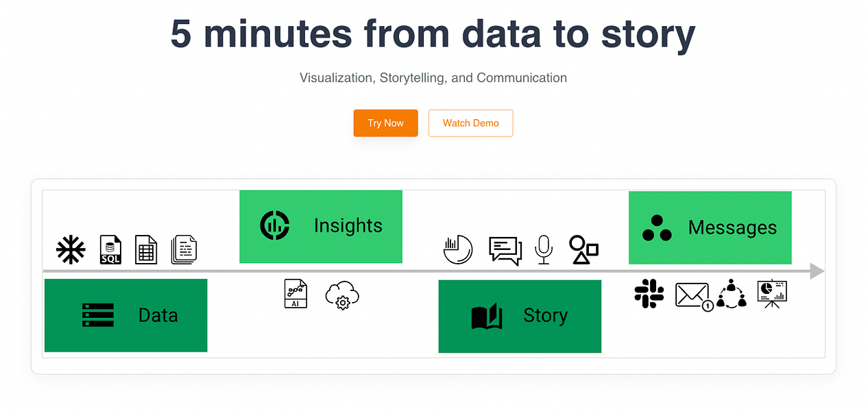Click the pie chart visualization icon

[458, 249]
